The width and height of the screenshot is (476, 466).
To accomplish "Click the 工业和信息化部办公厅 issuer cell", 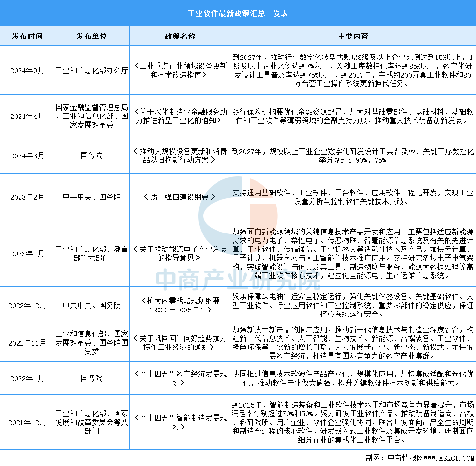I will coord(92,70).
